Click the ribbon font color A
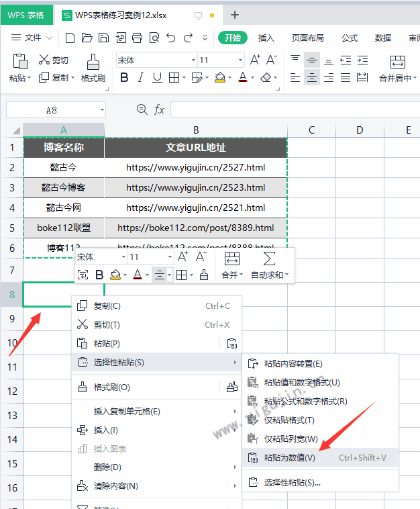This screenshot has height=509, width=420. [x=243, y=78]
